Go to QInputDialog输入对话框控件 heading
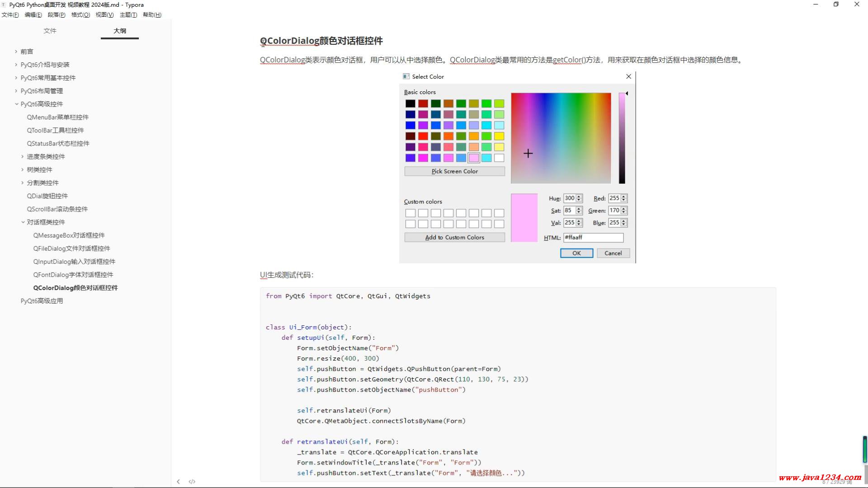The height and width of the screenshot is (488, 868). click(74, 261)
